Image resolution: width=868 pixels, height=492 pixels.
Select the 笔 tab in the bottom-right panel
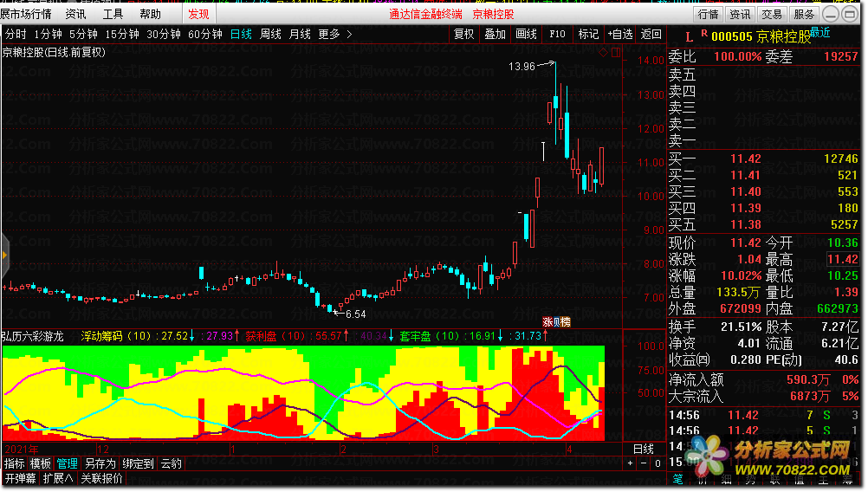[x=677, y=479]
